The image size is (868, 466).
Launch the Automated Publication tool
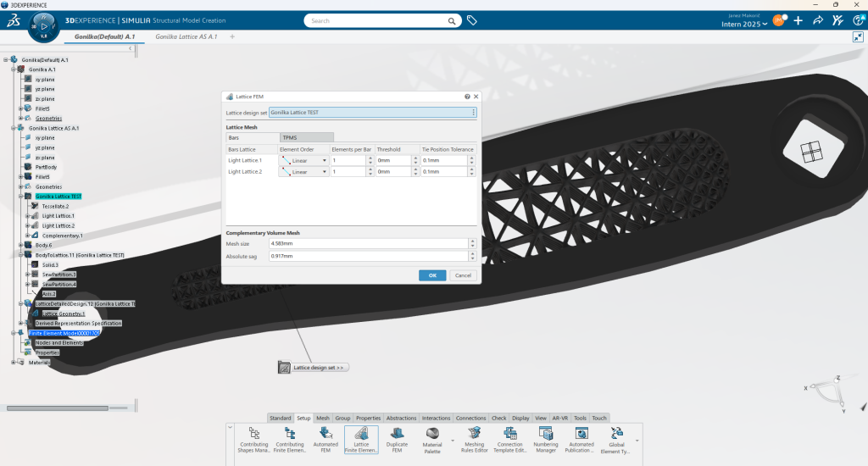coord(581,440)
